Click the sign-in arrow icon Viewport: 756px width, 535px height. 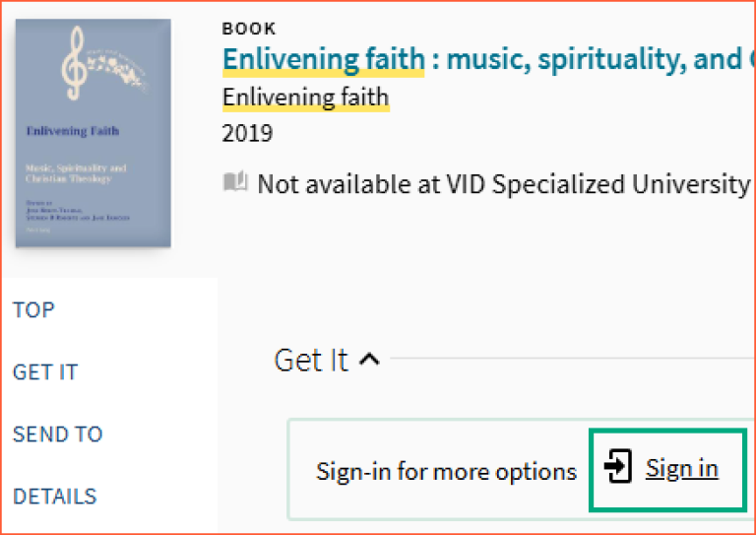click(617, 467)
